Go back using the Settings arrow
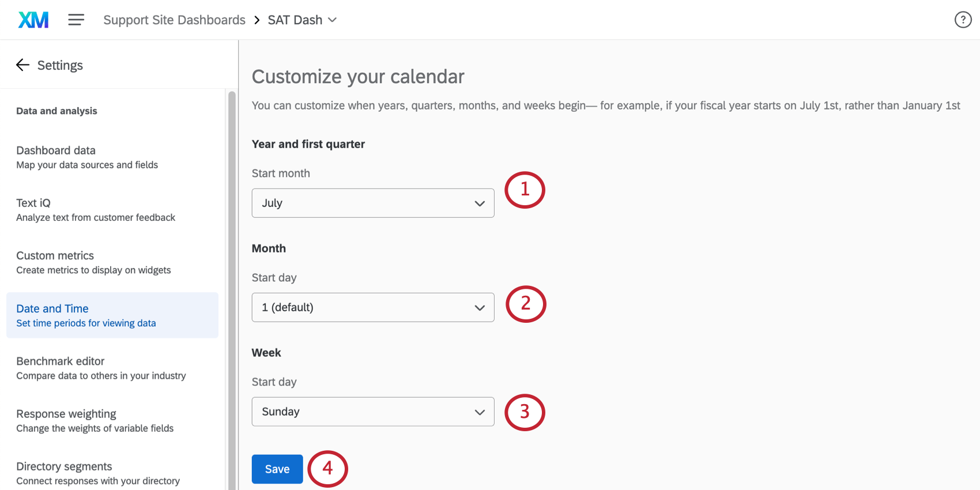This screenshot has width=980, height=490. 22,65
